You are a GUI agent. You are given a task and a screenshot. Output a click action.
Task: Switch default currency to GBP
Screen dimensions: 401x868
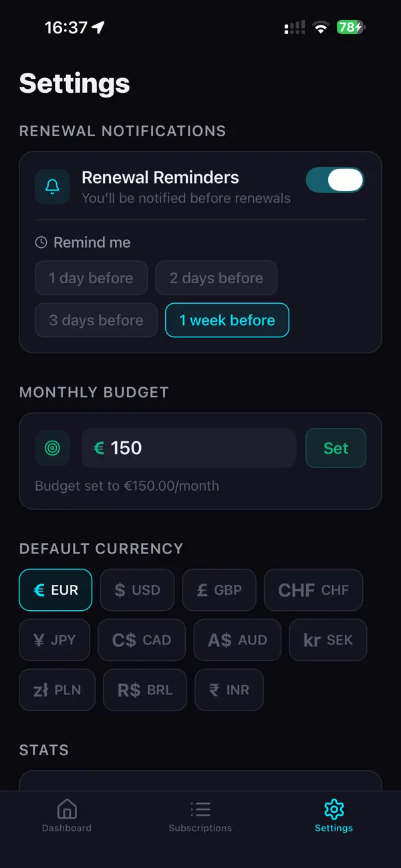pos(219,590)
